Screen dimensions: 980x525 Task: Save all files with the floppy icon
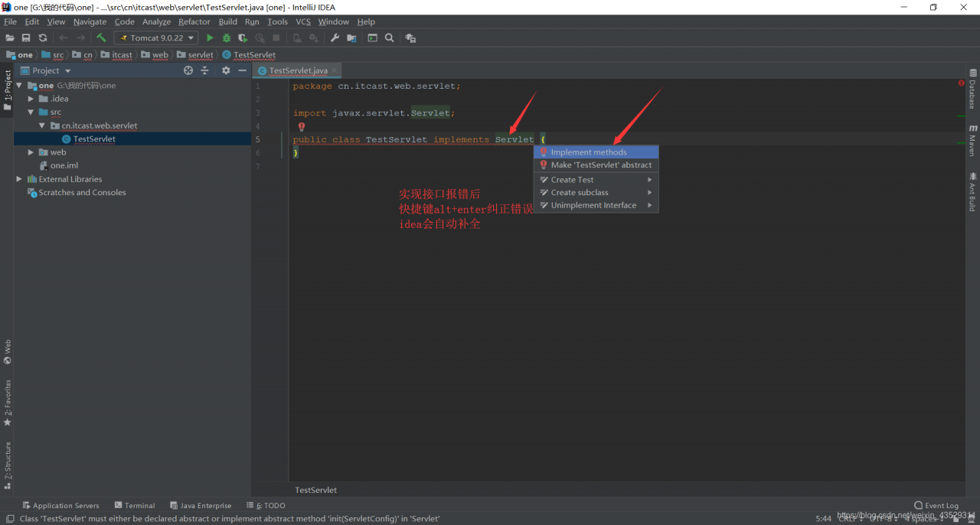[x=26, y=37]
